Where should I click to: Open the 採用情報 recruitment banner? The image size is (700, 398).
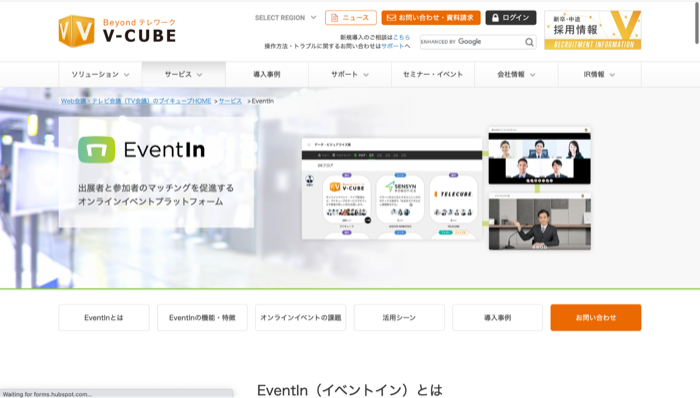click(x=593, y=30)
